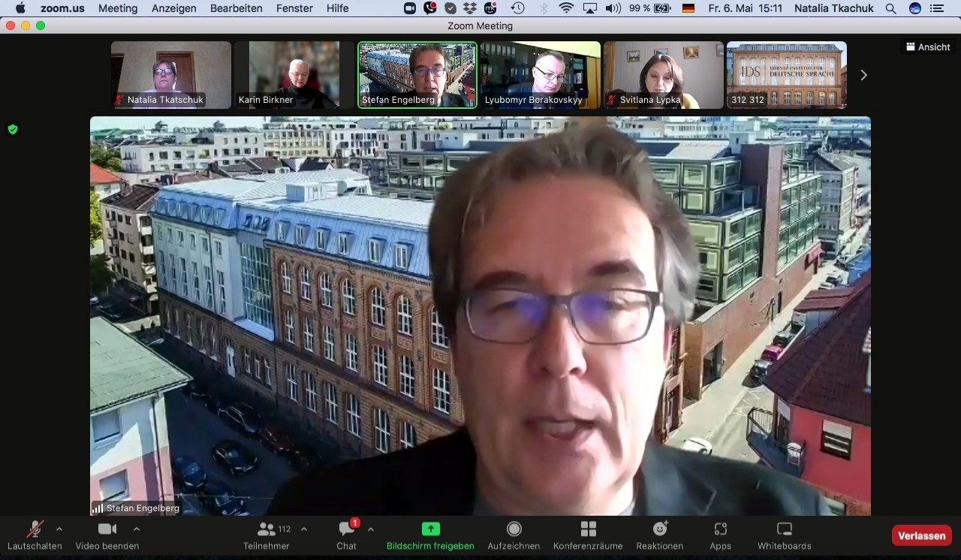Expand audio options arrow next to Lautschalten

[59, 528]
